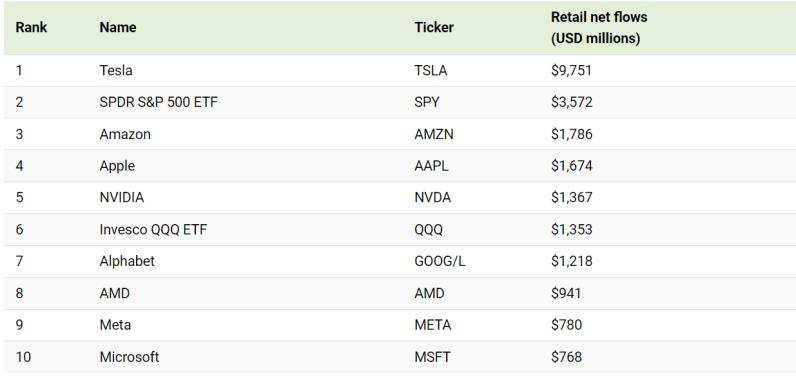Screen dimensions: 796x378
Task: Select the Amazon row name
Action: pyautogui.click(x=125, y=134)
